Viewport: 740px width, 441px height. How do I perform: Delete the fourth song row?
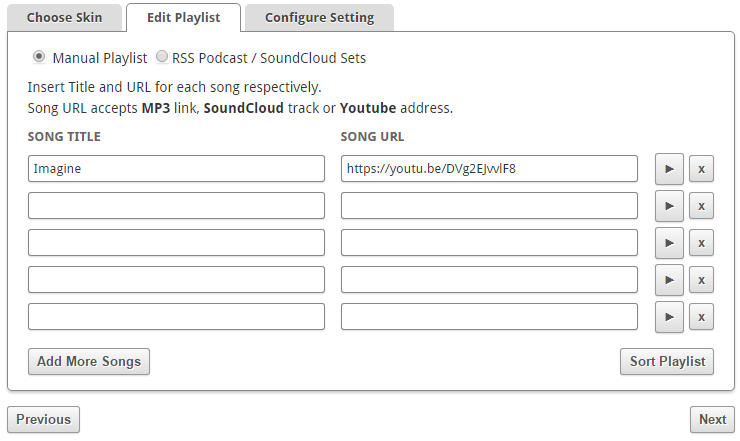[x=701, y=280]
